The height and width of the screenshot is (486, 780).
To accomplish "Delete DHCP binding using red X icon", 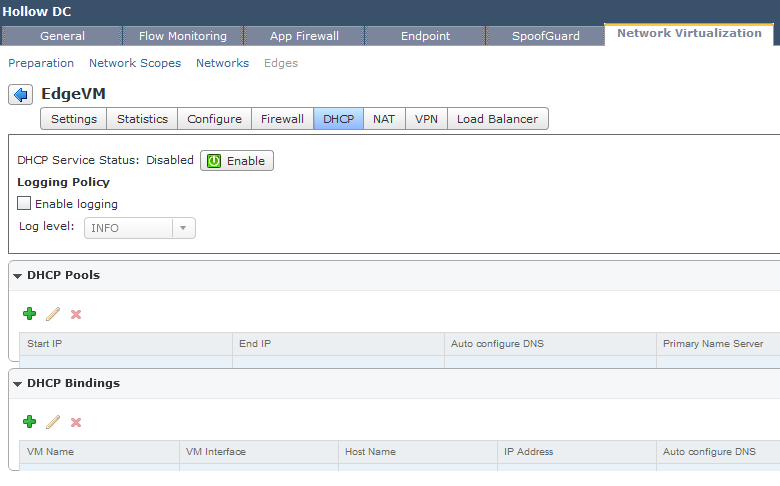I will coord(76,422).
